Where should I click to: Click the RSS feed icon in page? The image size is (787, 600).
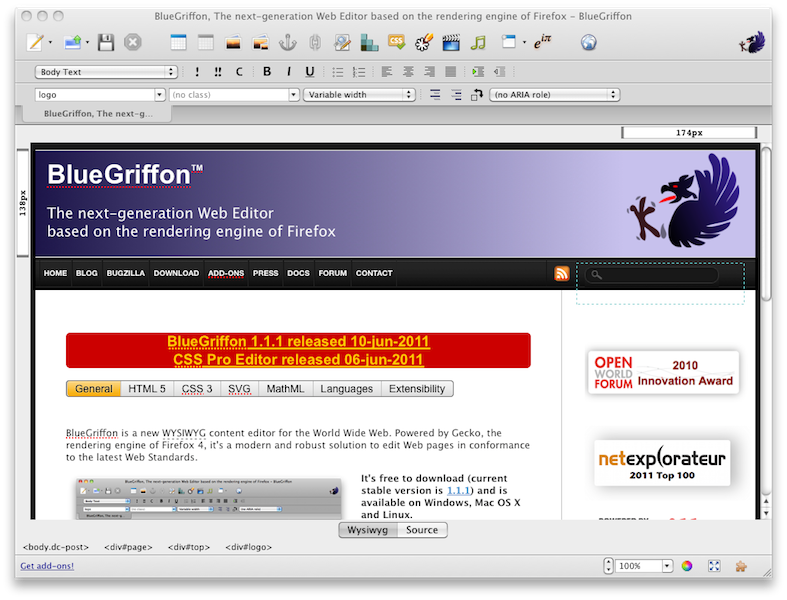tap(562, 274)
